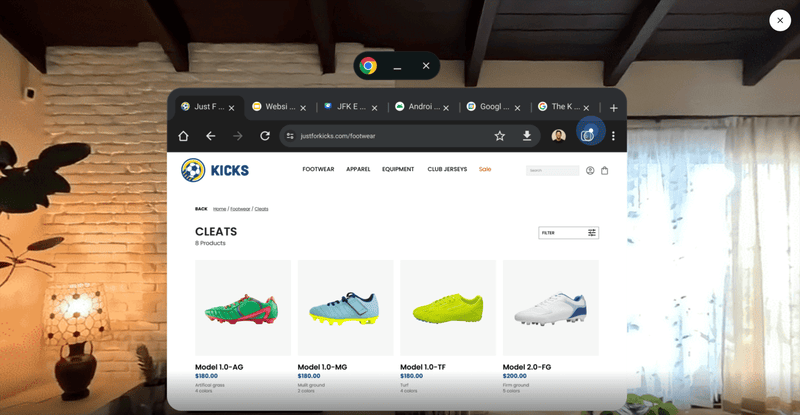Close the JFK E... tab
Viewport: 800px width, 415px height.
[x=374, y=108]
